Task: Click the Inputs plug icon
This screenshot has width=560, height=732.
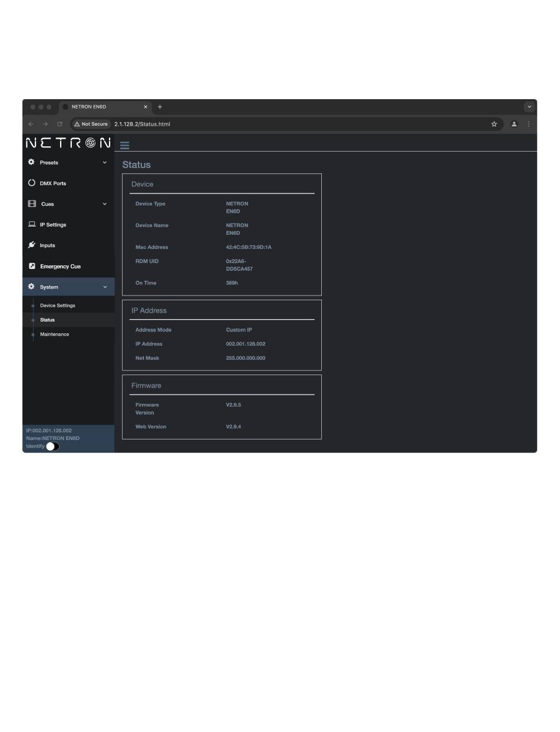Action: (32, 245)
